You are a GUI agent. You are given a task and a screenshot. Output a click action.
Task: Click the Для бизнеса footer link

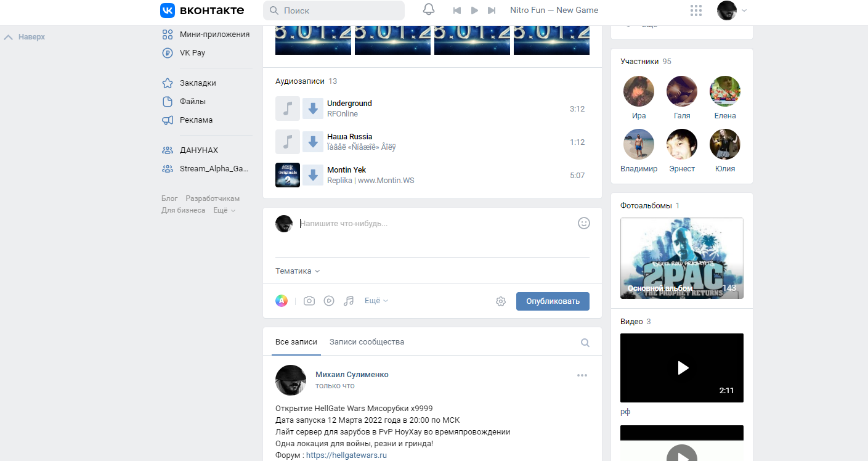tap(184, 210)
